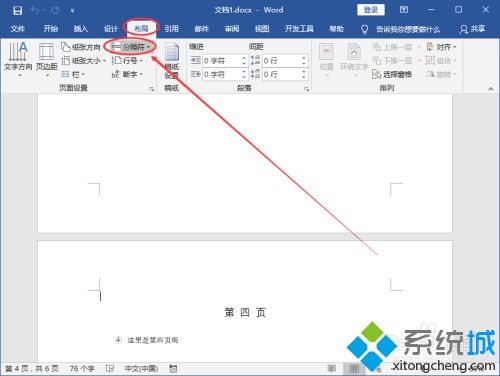Open the 组合 group dropdown
The width and height of the screenshot is (500, 376).
pos(441,61)
